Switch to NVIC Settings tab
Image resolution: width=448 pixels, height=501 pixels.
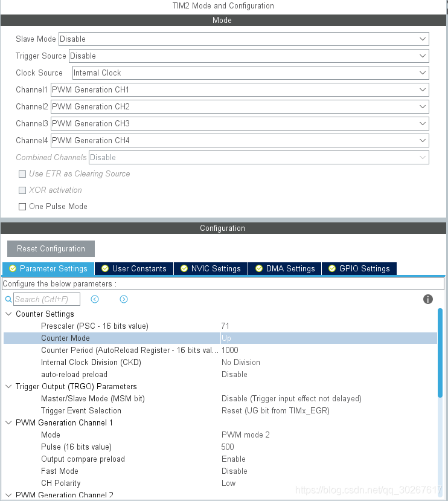click(211, 268)
